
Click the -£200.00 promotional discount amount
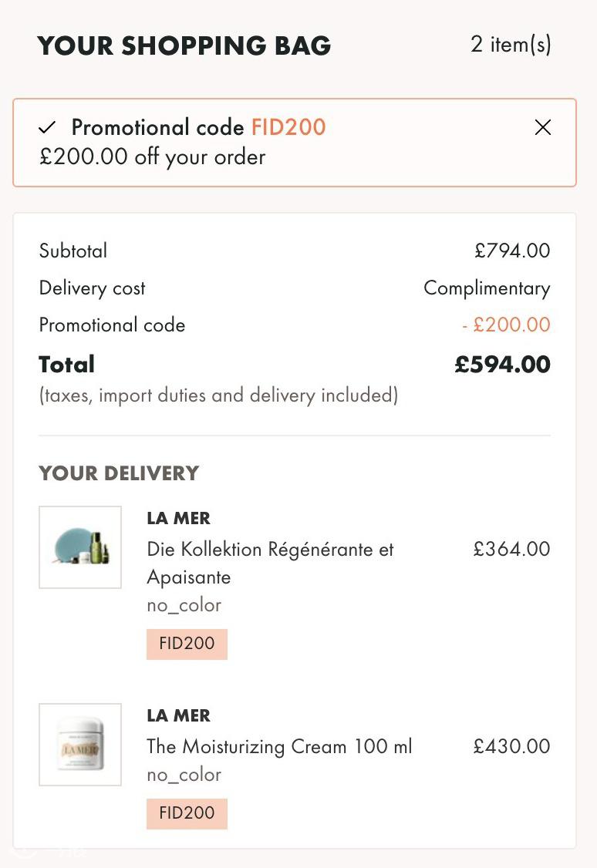pyautogui.click(x=506, y=325)
